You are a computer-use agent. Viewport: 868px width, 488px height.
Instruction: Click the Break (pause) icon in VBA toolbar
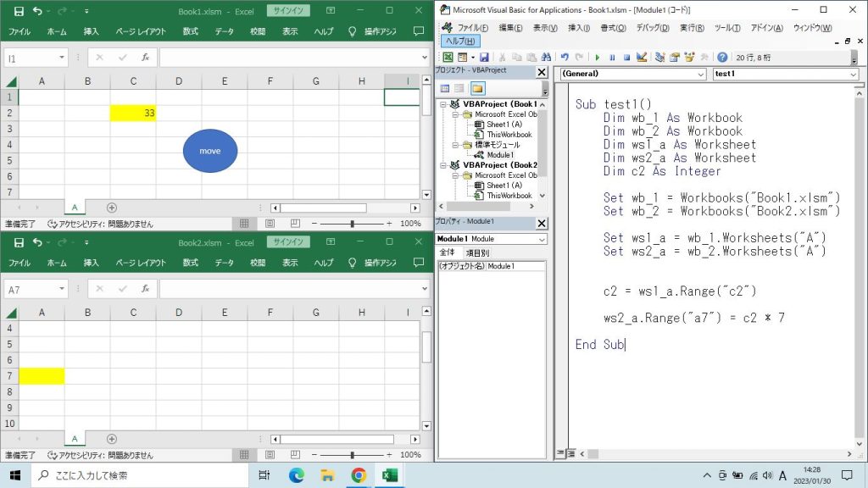[612, 58]
